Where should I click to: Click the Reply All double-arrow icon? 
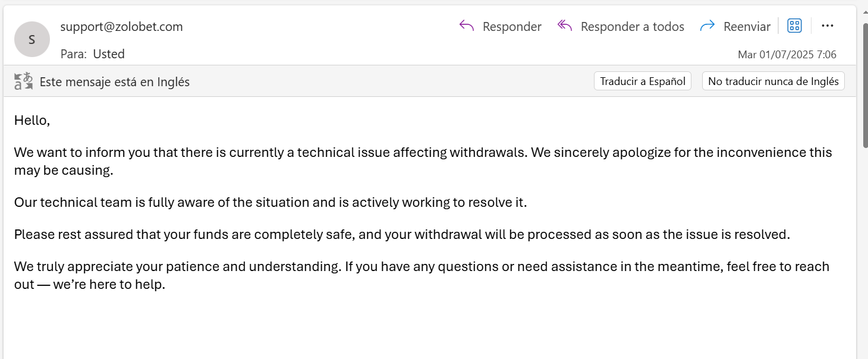coord(565,26)
